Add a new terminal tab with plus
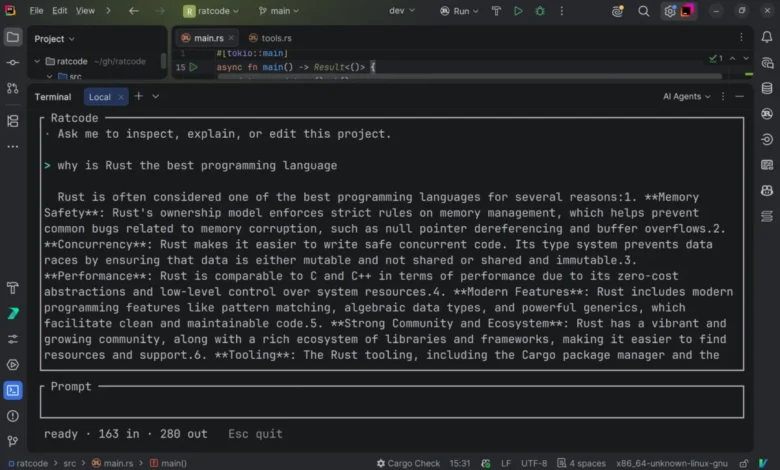Viewport: 780px width, 470px height. pyautogui.click(x=139, y=96)
